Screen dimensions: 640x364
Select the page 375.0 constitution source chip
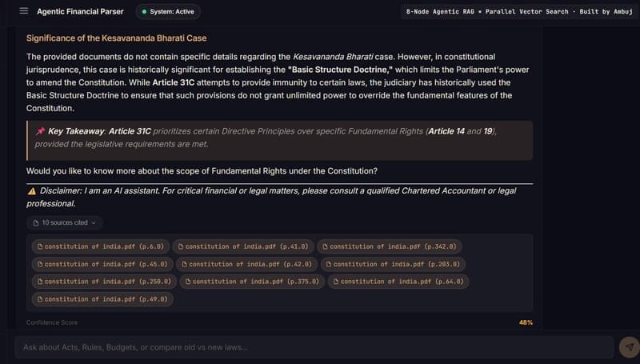pos(252,282)
